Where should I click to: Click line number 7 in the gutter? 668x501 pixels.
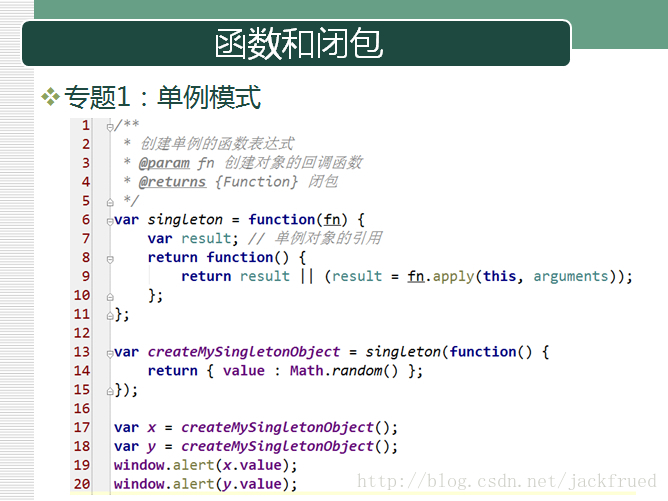(x=86, y=238)
